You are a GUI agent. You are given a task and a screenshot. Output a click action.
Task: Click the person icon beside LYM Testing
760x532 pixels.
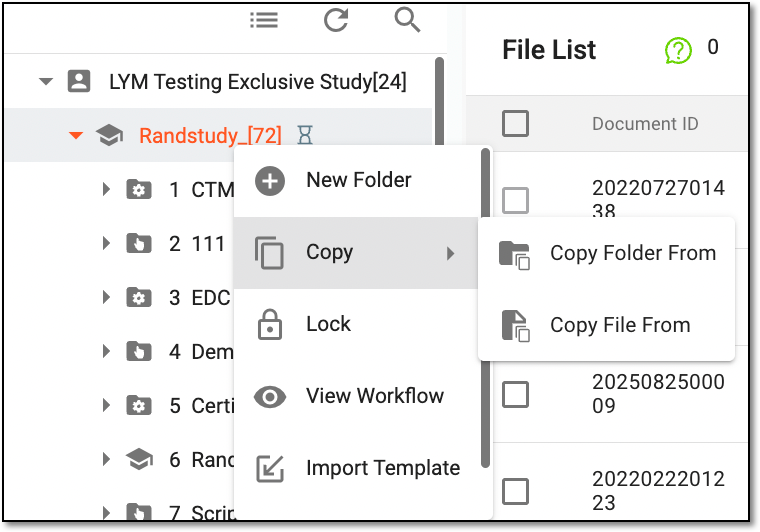pyautogui.click(x=79, y=81)
